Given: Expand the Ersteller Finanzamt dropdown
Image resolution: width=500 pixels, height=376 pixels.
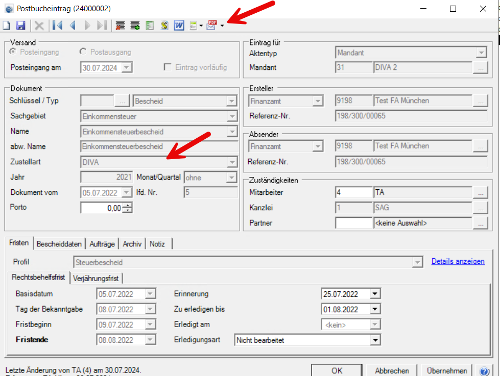Looking at the screenshot, I should [318, 101].
